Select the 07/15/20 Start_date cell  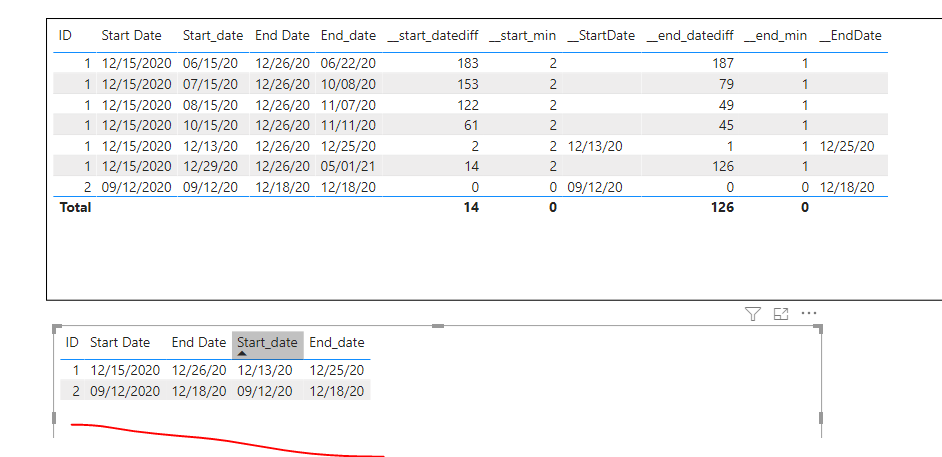point(210,83)
